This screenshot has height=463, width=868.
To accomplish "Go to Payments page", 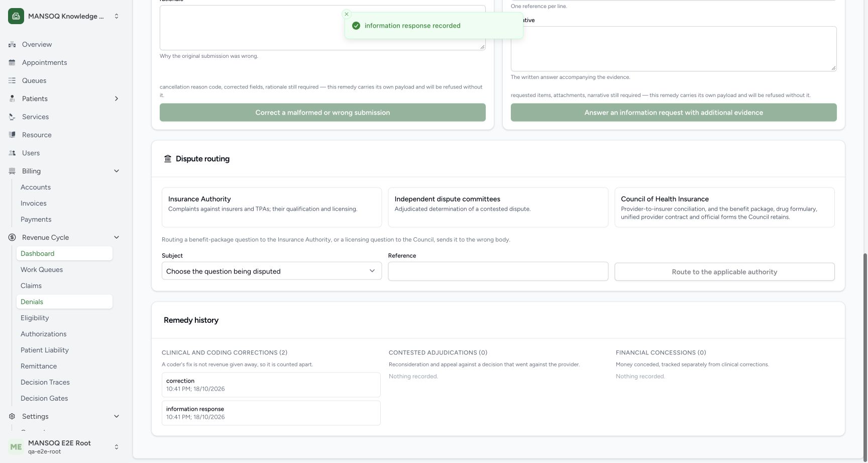I will pos(36,219).
